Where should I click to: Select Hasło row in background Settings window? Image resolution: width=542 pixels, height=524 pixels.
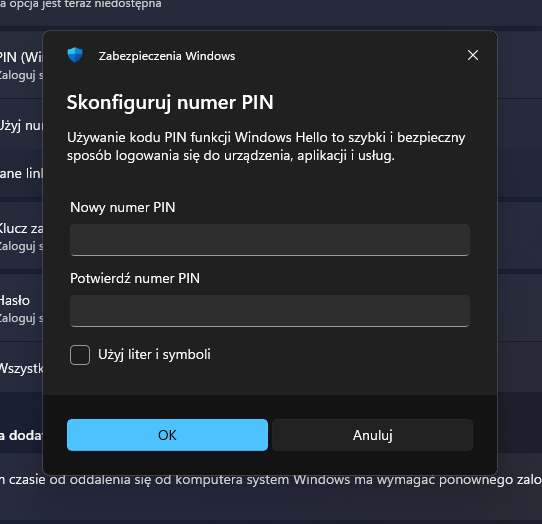point(21,308)
